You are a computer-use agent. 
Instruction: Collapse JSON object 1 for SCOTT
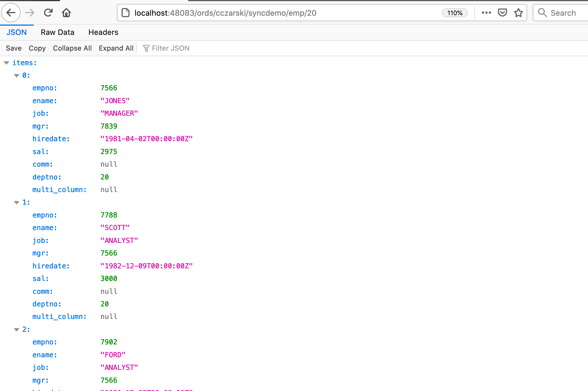(x=16, y=202)
